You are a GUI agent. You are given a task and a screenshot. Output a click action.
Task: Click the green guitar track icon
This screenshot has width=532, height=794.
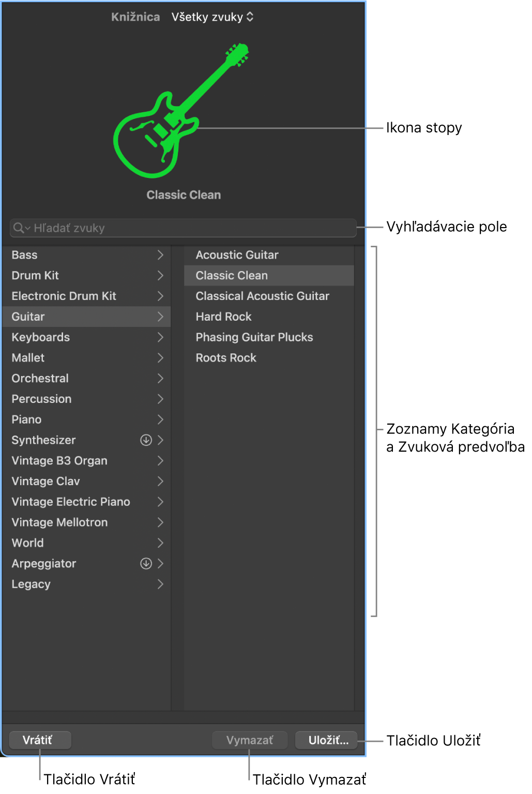click(184, 116)
